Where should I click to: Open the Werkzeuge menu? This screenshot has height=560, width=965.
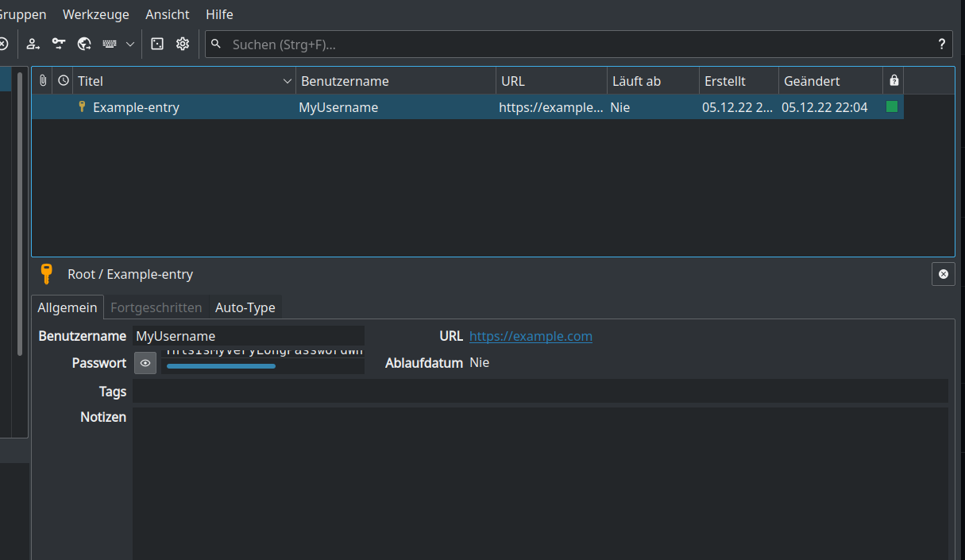click(95, 14)
